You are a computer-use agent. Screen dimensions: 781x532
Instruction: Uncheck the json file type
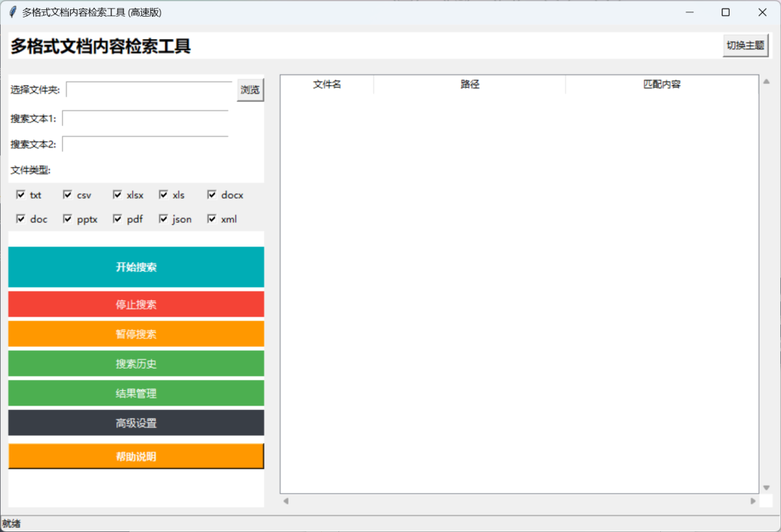pos(163,218)
